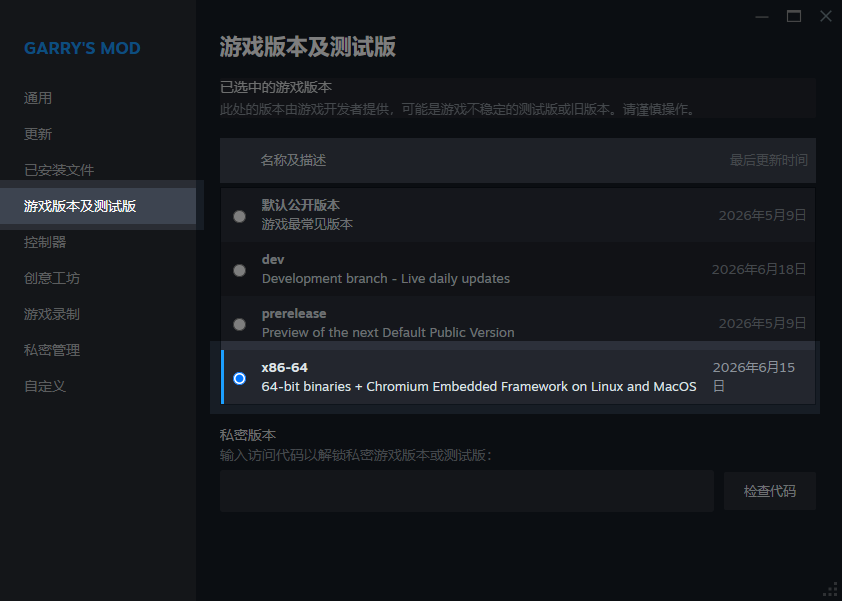Click the 检查代码 button
842x601 pixels.
pyautogui.click(x=770, y=491)
